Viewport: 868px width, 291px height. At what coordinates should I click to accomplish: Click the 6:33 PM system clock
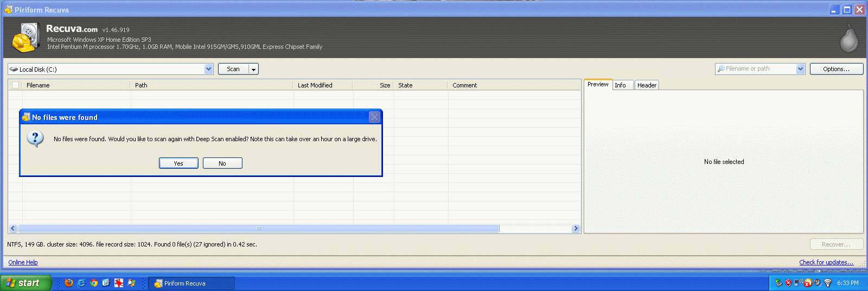tap(847, 283)
